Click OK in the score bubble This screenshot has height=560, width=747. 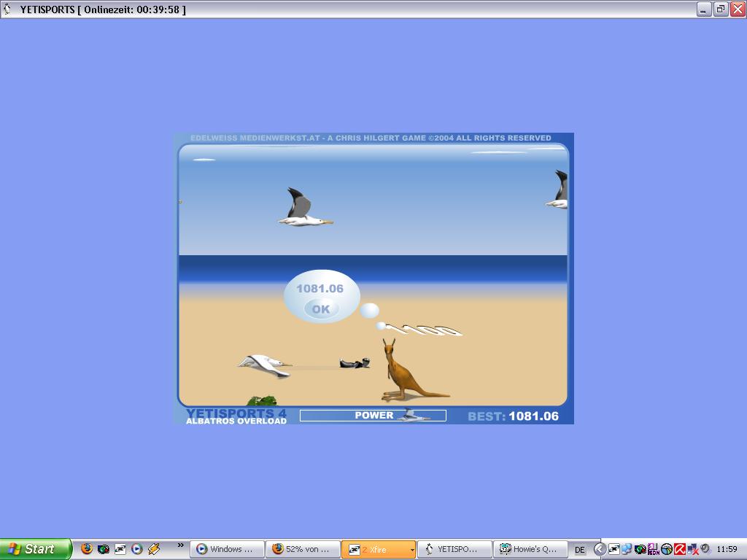click(x=321, y=309)
